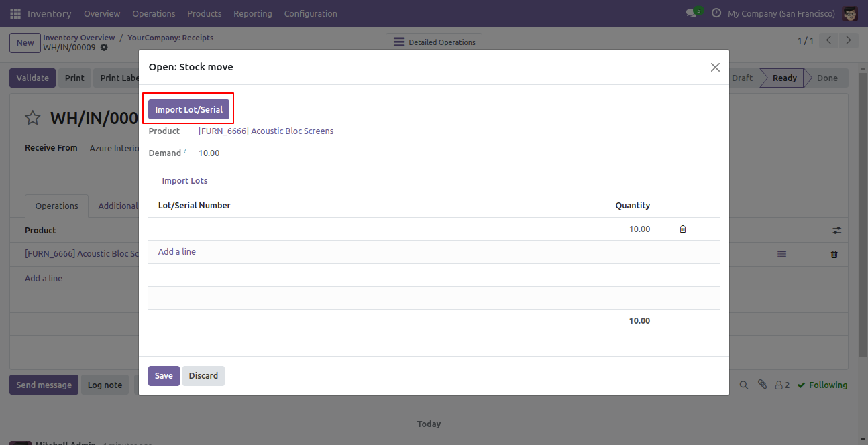The height and width of the screenshot is (445, 868).
Task: Open the Operations menu
Action: point(154,13)
